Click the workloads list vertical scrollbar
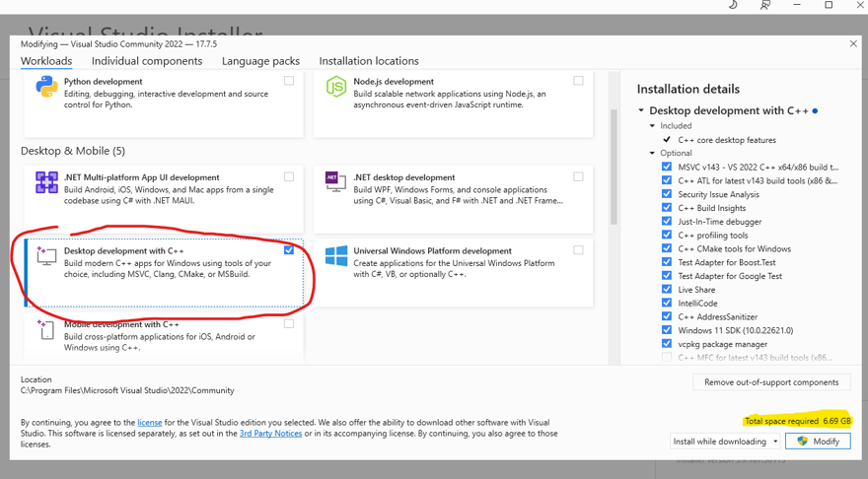This screenshot has height=479, width=868. (x=614, y=166)
